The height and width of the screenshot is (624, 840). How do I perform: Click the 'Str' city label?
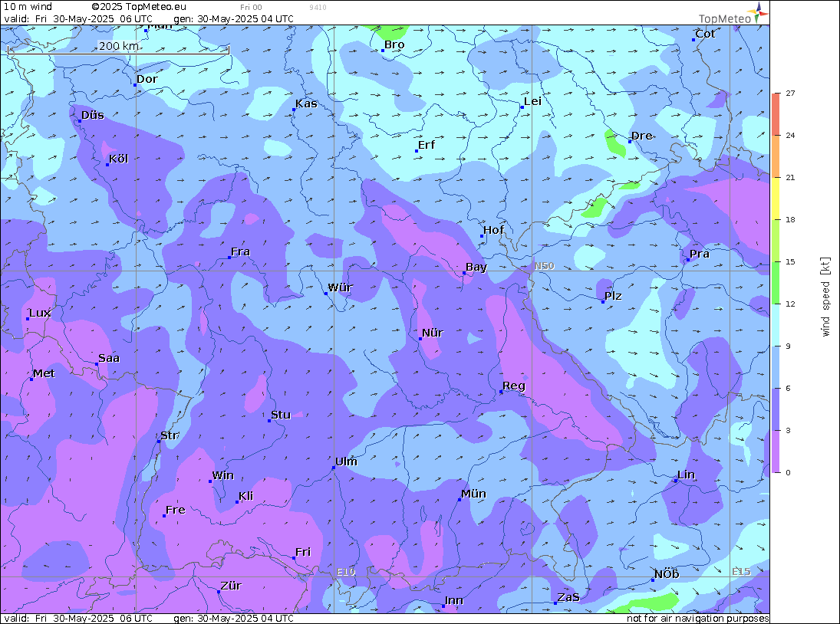(x=170, y=435)
